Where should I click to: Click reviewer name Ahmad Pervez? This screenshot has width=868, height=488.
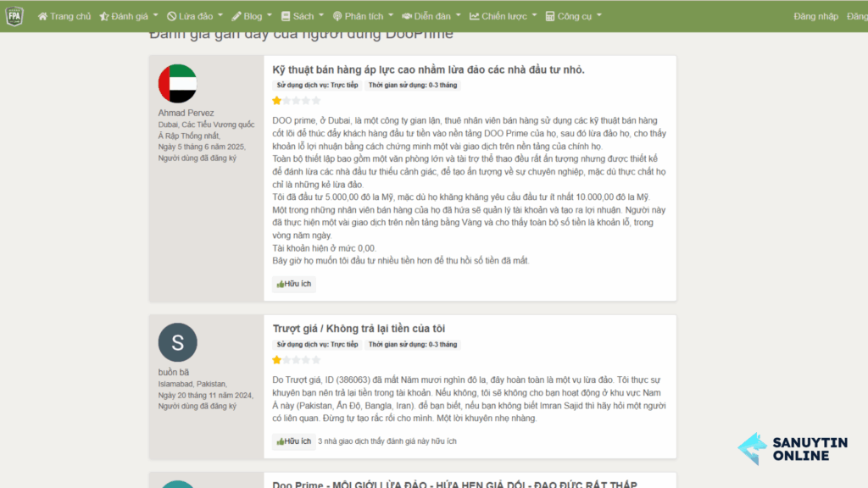click(186, 113)
